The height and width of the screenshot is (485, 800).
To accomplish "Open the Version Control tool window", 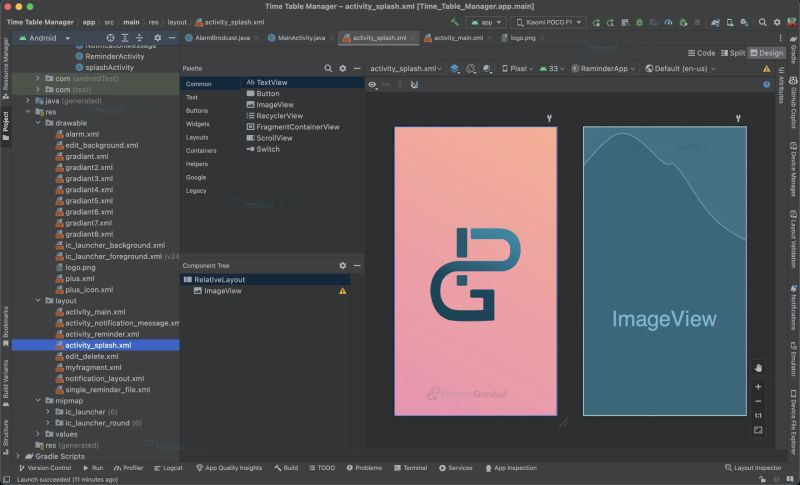I will click(x=45, y=468).
